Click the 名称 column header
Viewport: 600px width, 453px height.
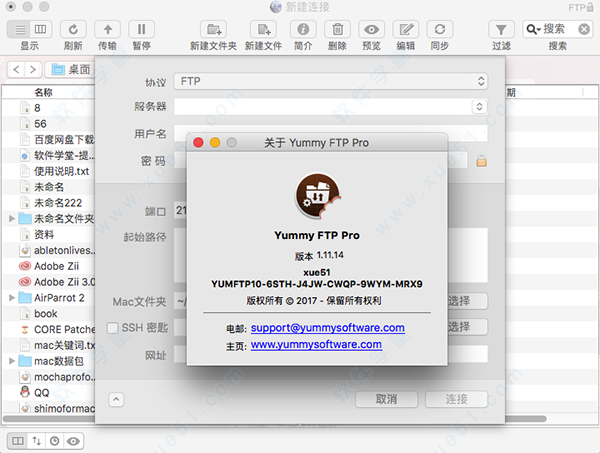43,92
